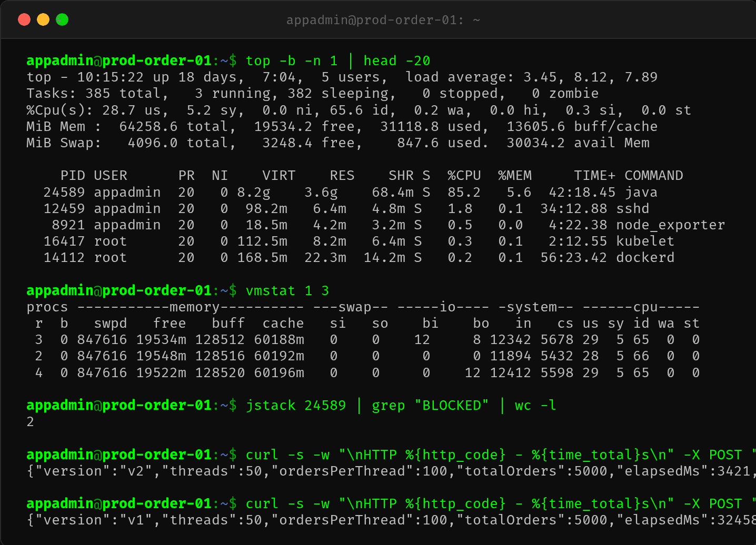Click the 'top -b -n 1 | head -20' command
The height and width of the screenshot is (545, 756).
338,61
